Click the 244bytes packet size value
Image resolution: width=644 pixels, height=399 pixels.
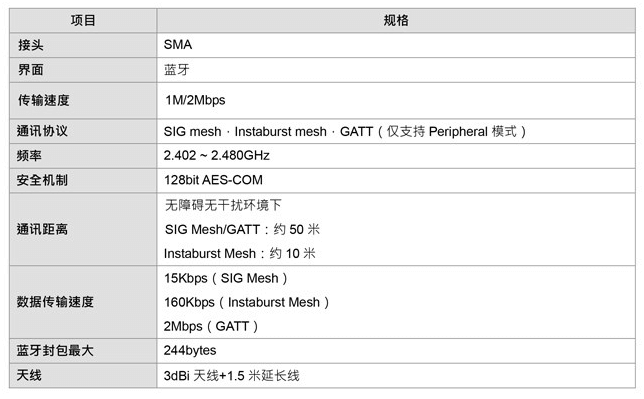[x=190, y=351]
